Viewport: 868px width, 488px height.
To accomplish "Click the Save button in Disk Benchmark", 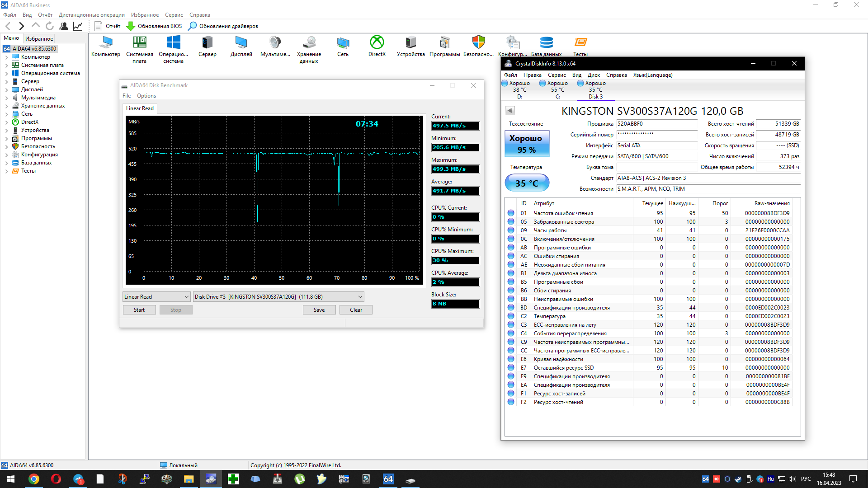I will coord(319,310).
